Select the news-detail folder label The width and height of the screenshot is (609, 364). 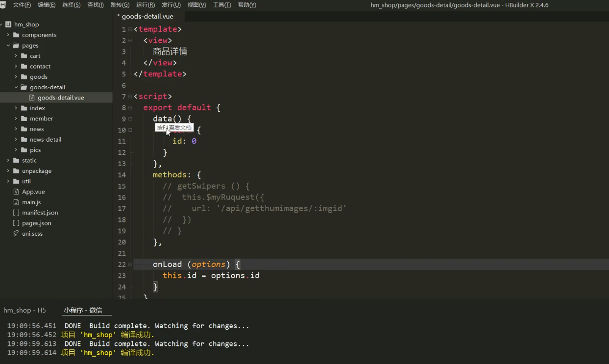[46, 140]
